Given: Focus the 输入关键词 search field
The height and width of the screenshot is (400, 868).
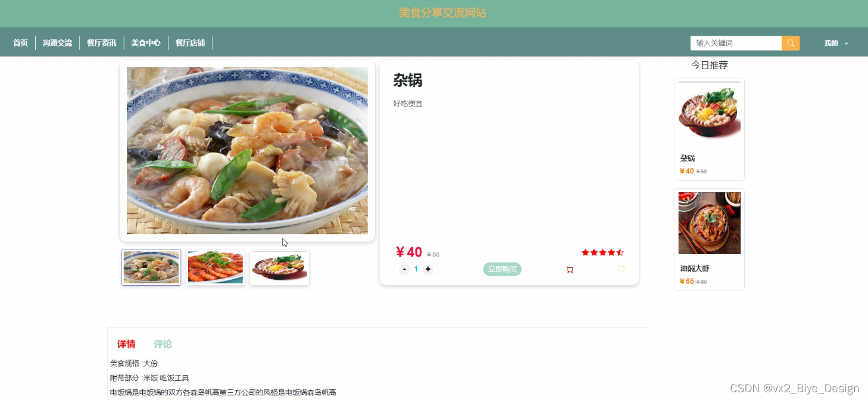Looking at the screenshot, I should (x=736, y=43).
